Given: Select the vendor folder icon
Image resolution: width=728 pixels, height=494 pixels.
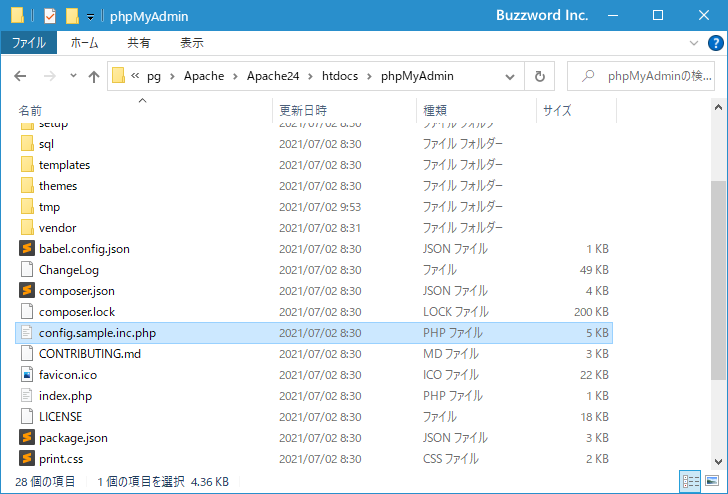Looking at the screenshot, I should click(x=27, y=228).
